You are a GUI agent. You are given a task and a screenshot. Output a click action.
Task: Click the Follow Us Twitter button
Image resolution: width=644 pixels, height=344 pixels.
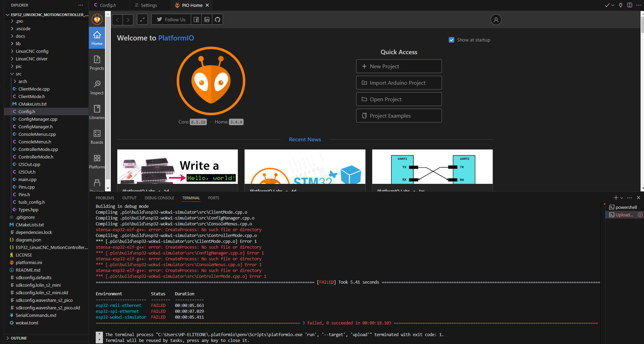point(171,20)
